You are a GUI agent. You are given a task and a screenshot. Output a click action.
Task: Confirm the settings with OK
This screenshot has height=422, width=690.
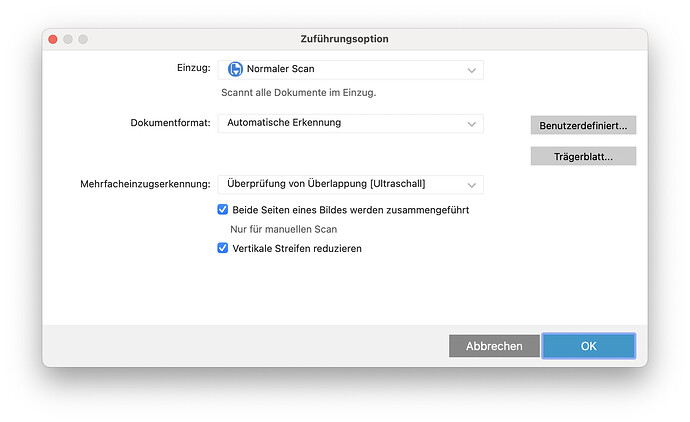[588, 346]
